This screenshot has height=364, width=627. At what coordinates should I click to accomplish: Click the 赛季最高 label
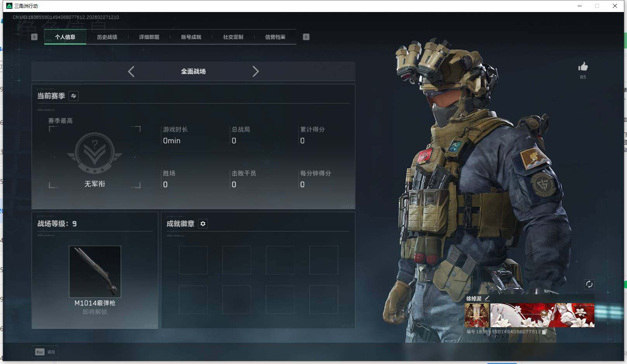[x=60, y=121]
